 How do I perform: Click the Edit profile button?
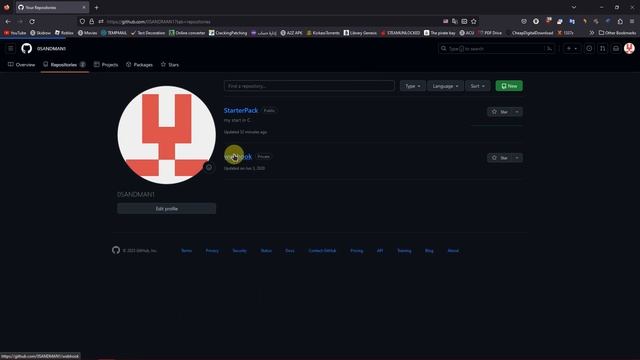(x=167, y=209)
